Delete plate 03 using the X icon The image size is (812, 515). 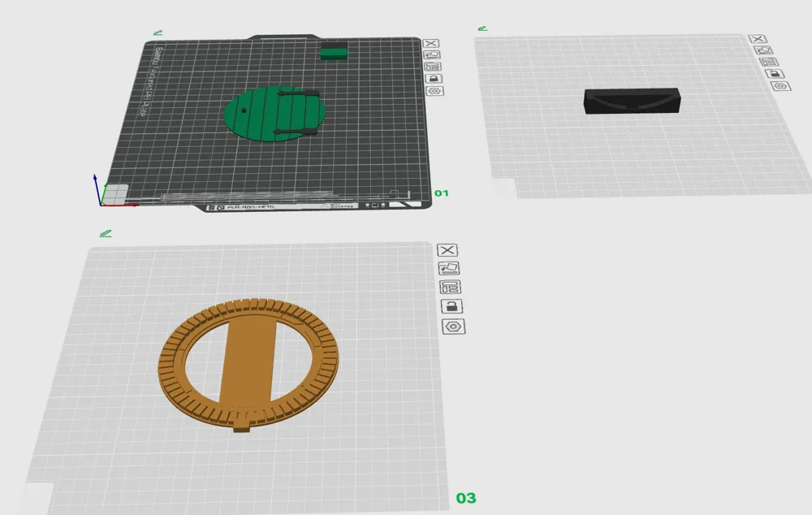click(x=447, y=250)
